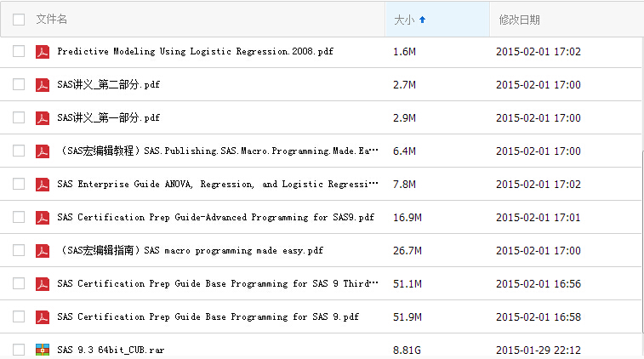Click size value 26.7M
Screen dimensions: 644x359
click(x=407, y=251)
